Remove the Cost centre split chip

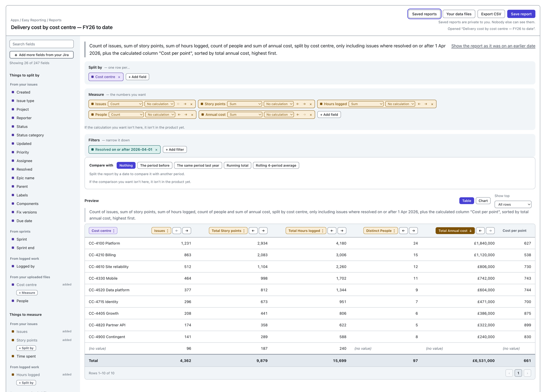(x=119, y=77)
